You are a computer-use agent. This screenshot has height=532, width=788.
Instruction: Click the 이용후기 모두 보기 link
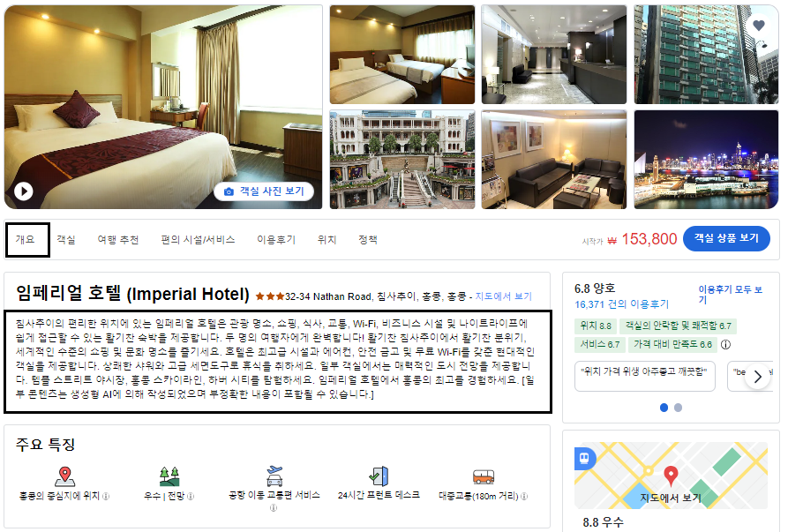731,295
